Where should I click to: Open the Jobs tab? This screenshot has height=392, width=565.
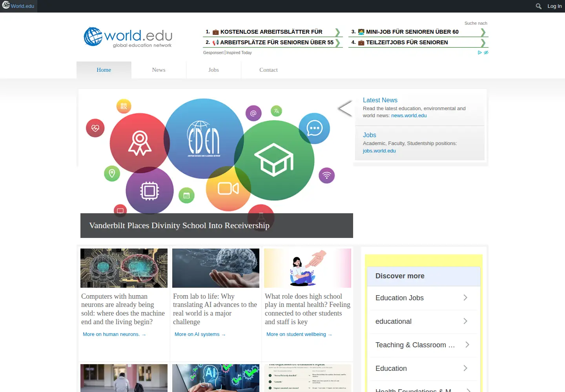click(x=214, y=70)
